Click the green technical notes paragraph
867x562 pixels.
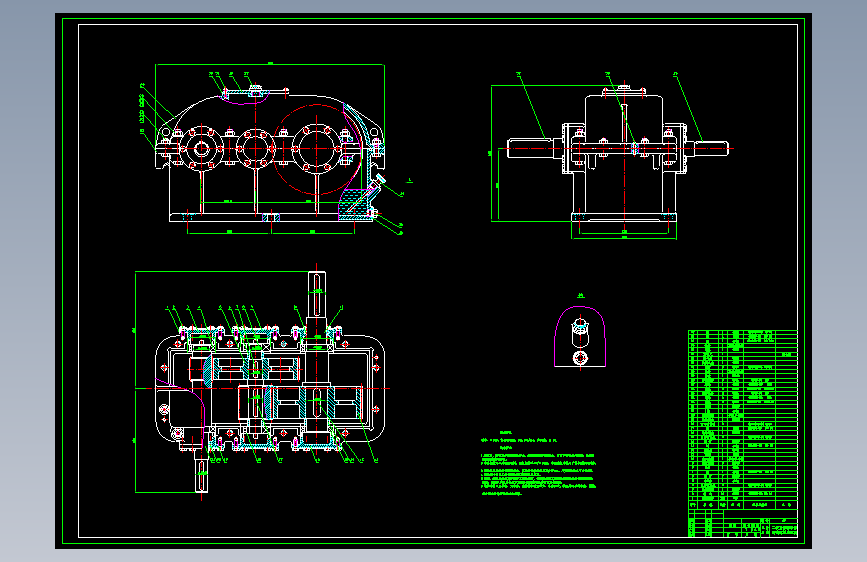pos(539,464)
